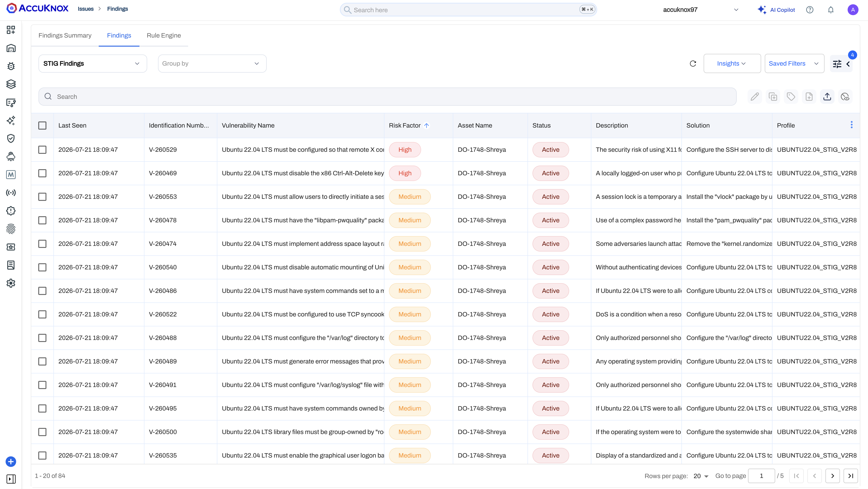
Task: Click the create ticket document-plus icon
Action: coord(809,97)
